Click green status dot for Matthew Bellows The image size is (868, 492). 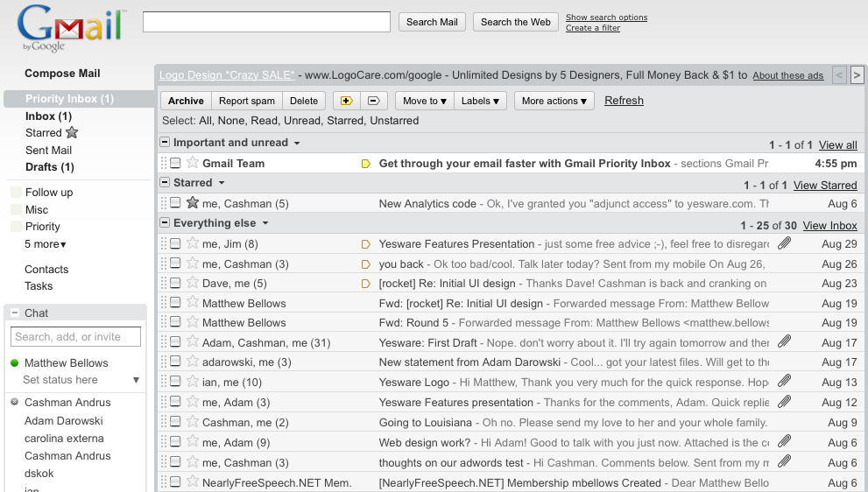[15, 363]
